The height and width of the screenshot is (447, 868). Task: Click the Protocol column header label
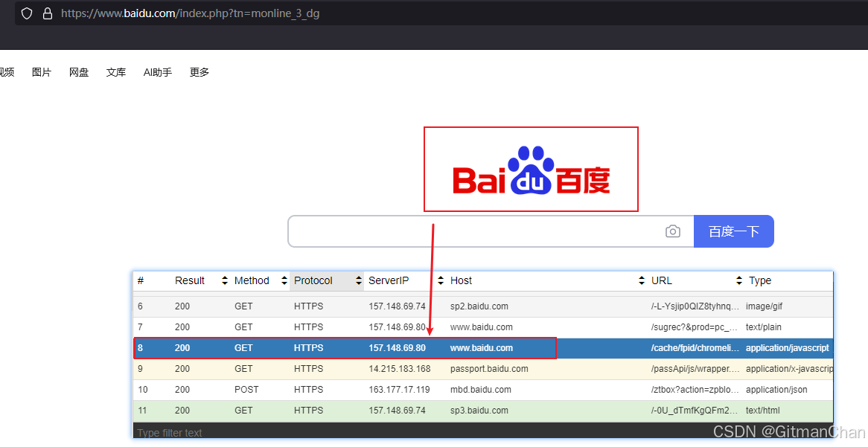pos(313,280)
